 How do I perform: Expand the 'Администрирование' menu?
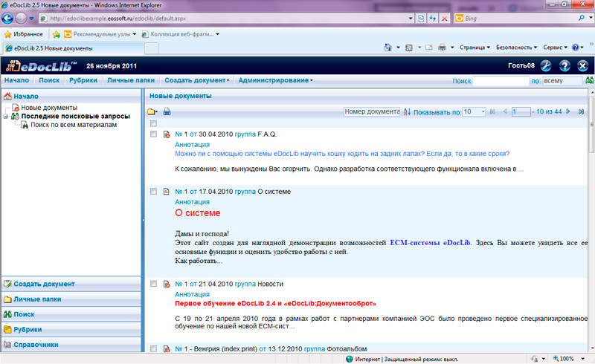(x=275, y=80)
